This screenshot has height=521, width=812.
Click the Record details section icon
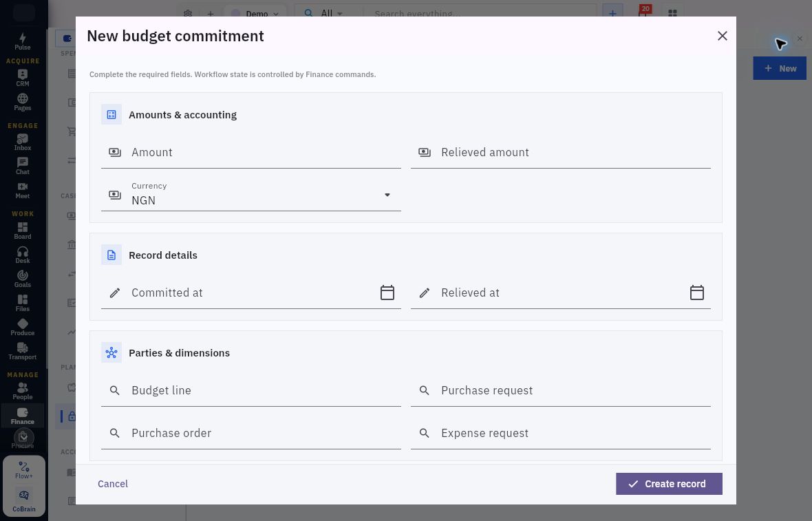[x=111, y=255]
